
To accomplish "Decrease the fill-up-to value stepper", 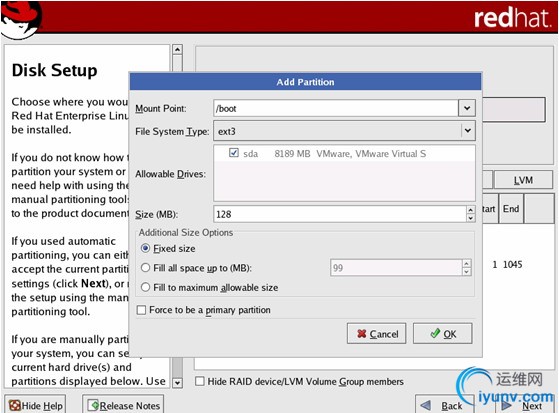I will click(x=466, y=272).
